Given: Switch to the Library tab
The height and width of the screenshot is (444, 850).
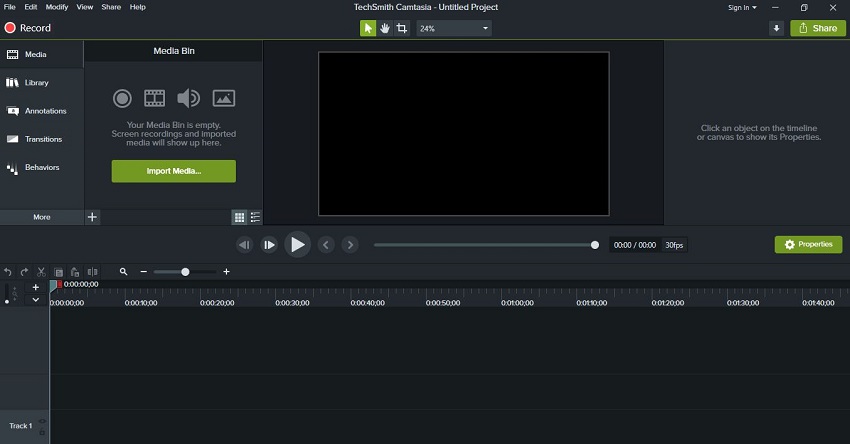Looking at the screenshot, I should tap(42, 82).
